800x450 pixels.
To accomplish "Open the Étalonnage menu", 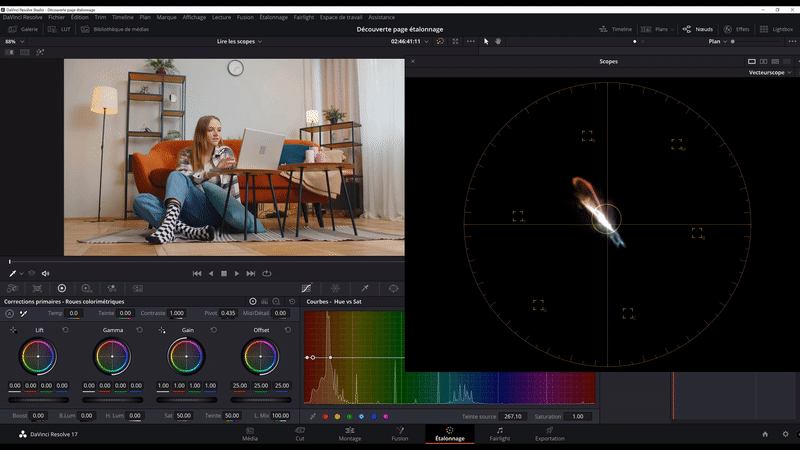I will click(x=274, y=17).
